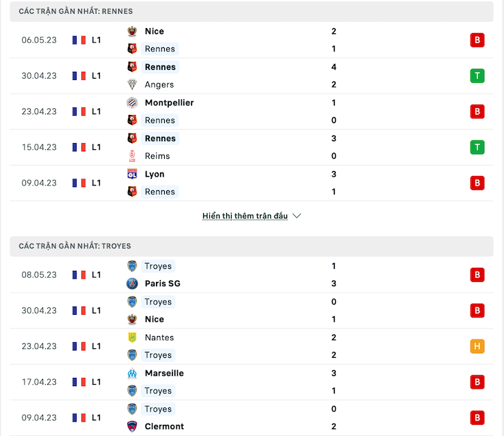Click the Lyon OL crest icon
This screenshot has height=436, width=504.
[x=132, y=174]
